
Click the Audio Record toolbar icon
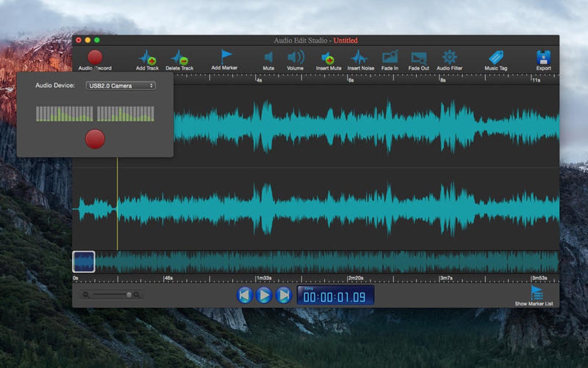coord(95,58)
